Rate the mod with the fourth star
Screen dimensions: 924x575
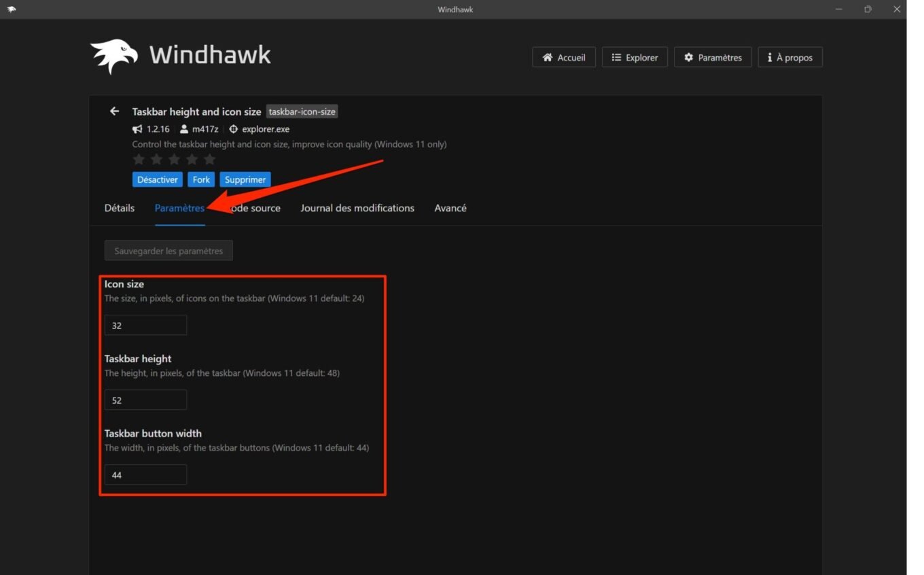point(192,159)
